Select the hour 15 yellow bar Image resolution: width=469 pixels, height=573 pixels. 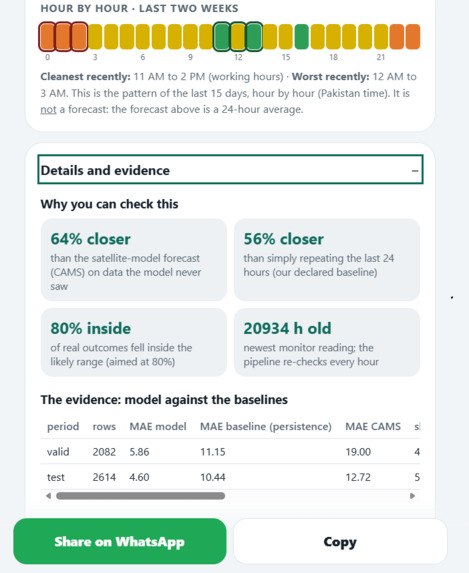tap(286, 37)
